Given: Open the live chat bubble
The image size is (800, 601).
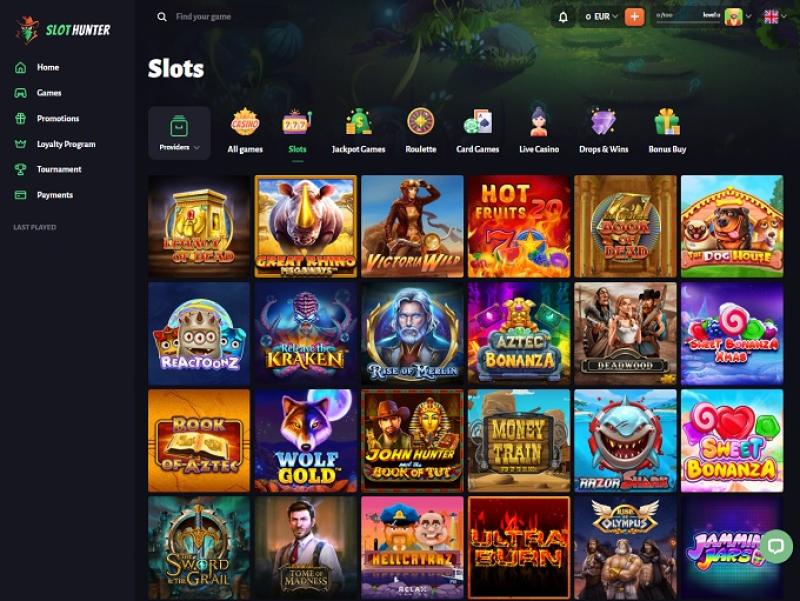Looking at the screenshot, I should (776, 546).
